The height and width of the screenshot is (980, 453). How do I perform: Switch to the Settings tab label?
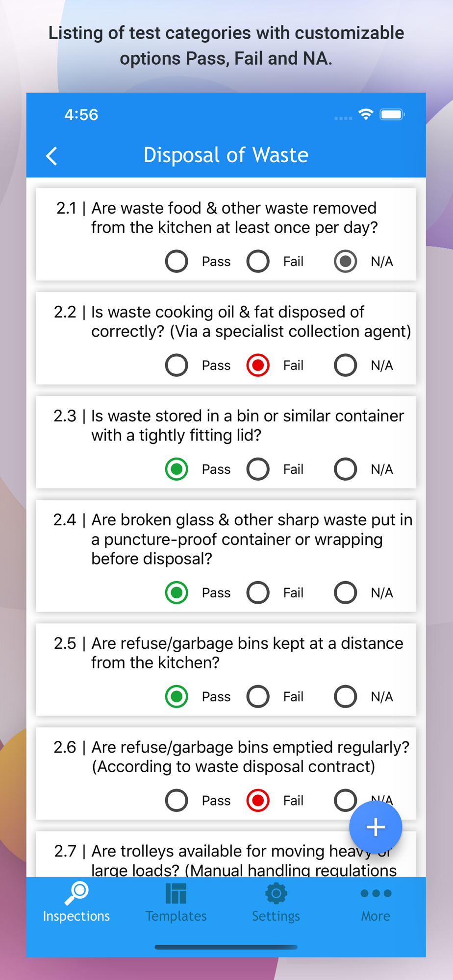pyautogui.click(x=276, y=916)
